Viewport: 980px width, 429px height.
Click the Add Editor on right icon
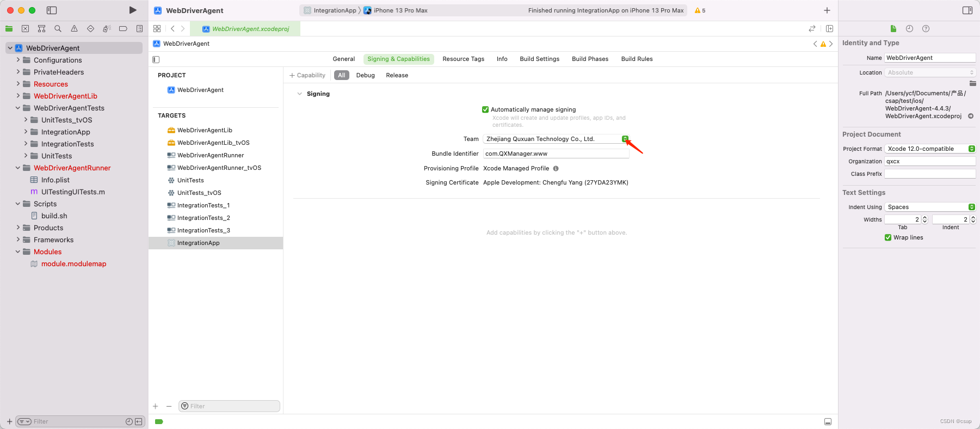point(829,28)
